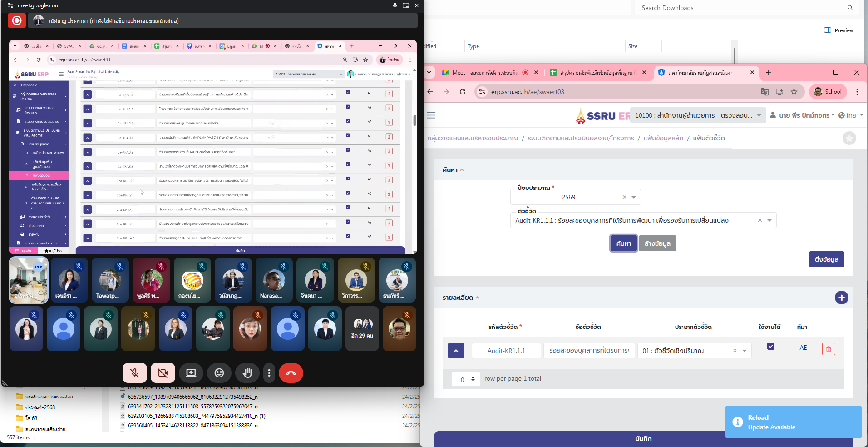This screenshot has height=447, width=868.
Task: Open the department 10100 selector dropdown
Action: [x=758, y=115]
